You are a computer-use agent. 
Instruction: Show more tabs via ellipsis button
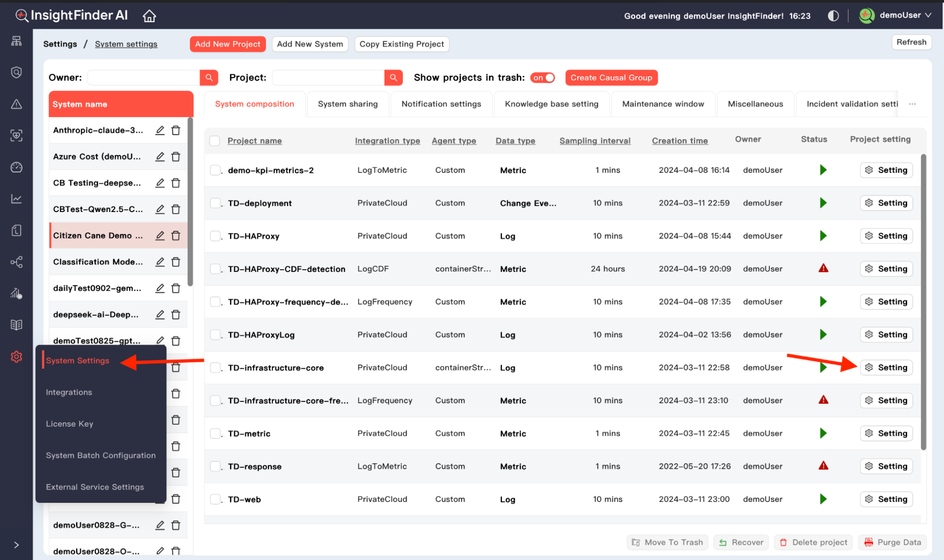click(912, 104)
